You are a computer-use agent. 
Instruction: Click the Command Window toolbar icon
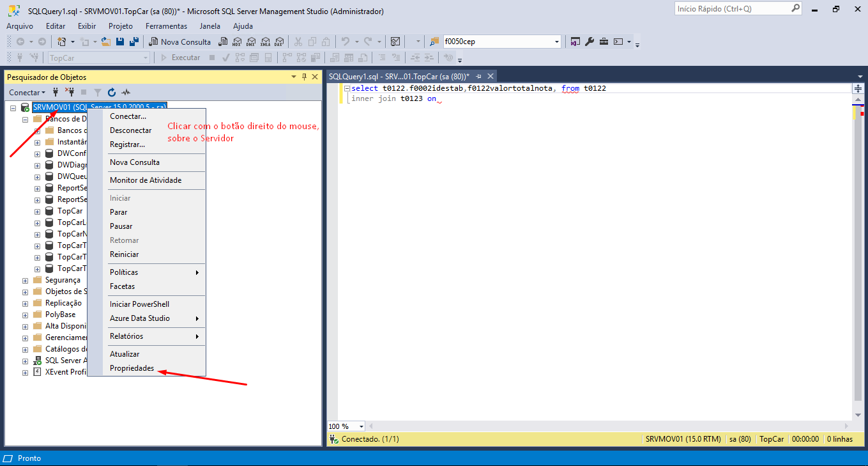(x=618, y=42)
